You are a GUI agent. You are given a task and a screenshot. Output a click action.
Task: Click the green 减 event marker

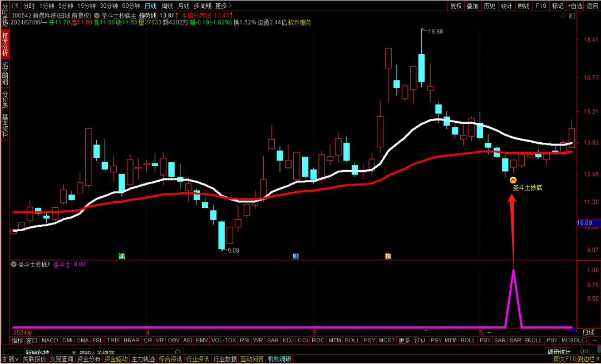point(121,256)
